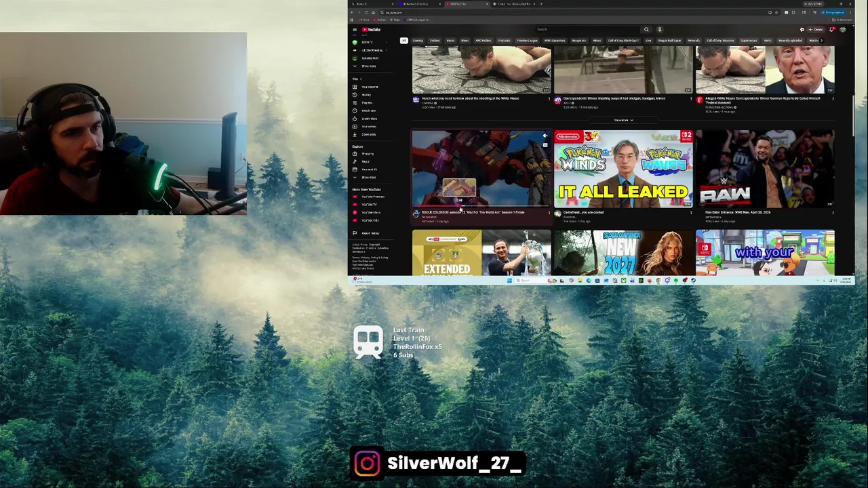
Task: Select the Music category chip
Action: (x=450, y=41)
